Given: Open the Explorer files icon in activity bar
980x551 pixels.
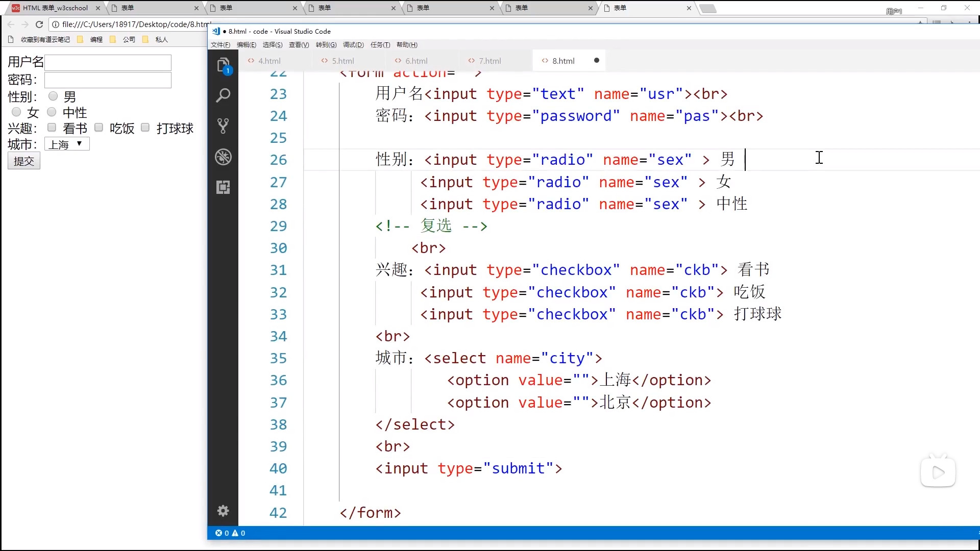Looking at the screenshot, I should pos(223,65).
